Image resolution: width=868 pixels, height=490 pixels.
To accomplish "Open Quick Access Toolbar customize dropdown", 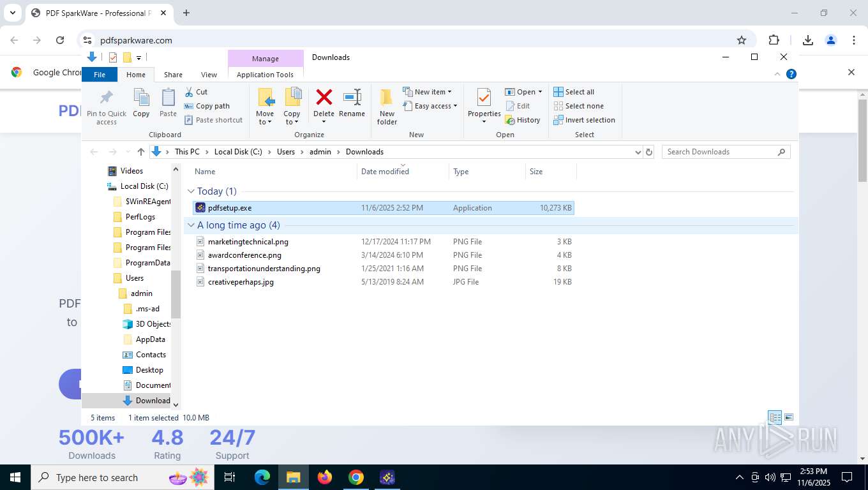I will point(138,57).
